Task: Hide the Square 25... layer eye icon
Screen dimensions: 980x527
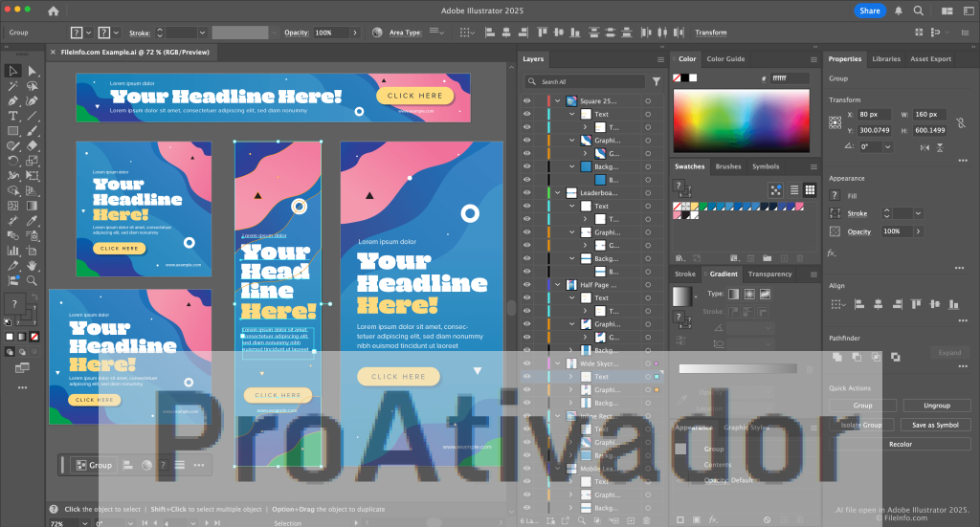Action: click(527, 100)
